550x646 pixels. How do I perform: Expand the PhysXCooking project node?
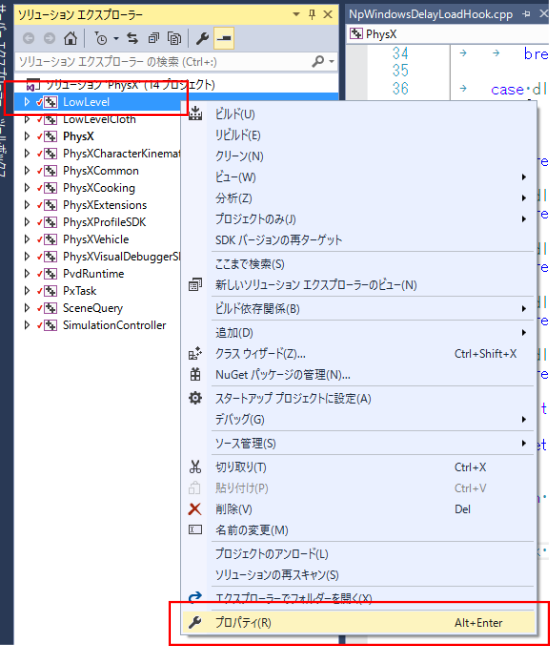(27, 188)
